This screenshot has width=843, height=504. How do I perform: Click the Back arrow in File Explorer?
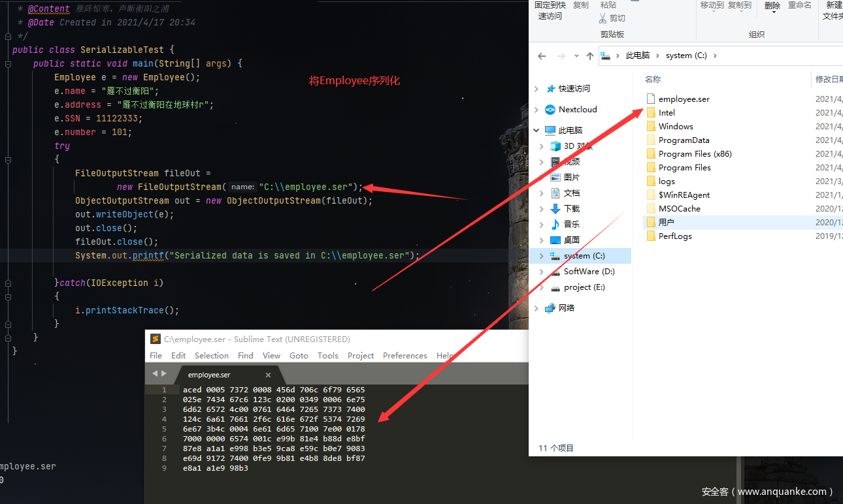click(x=542, y=56)
